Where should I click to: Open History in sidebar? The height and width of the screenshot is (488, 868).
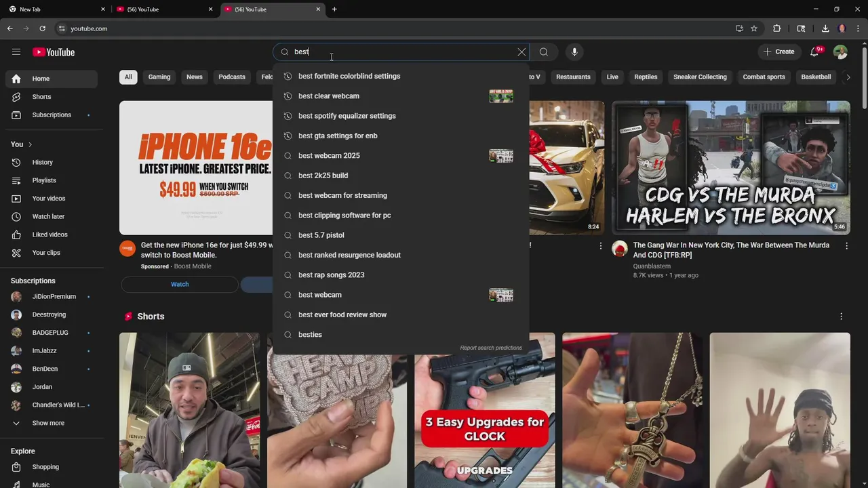coord(52,162)
